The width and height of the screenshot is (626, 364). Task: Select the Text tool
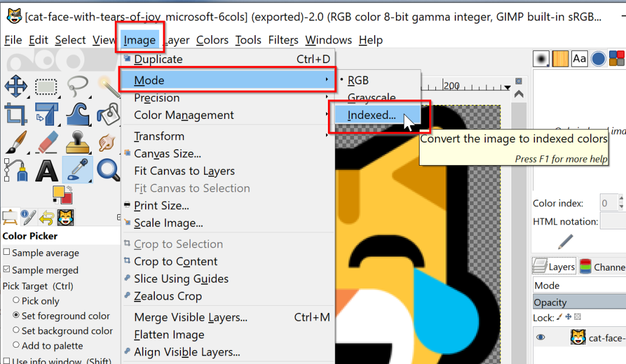47,171
